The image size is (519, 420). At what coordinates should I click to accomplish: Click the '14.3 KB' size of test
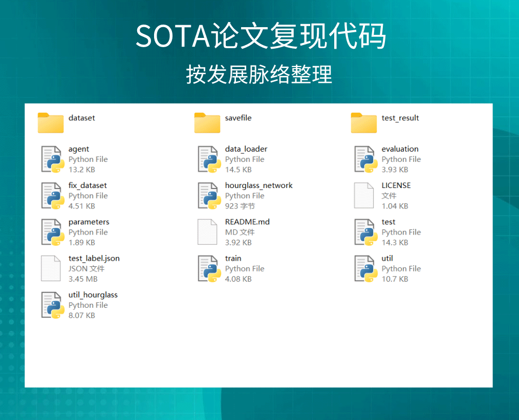[x=395, y=242]
